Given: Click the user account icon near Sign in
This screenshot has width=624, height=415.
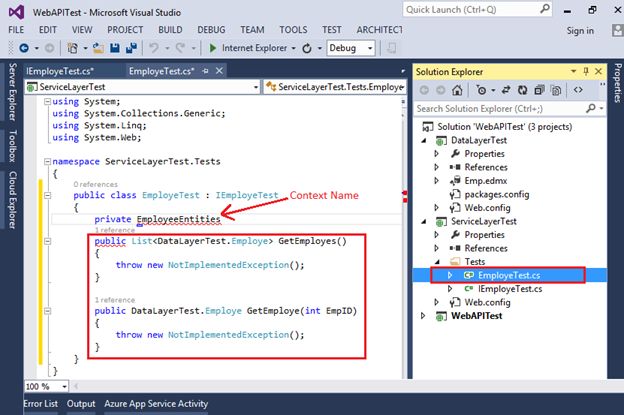Looking at the screenshot, I should point(618,30).
